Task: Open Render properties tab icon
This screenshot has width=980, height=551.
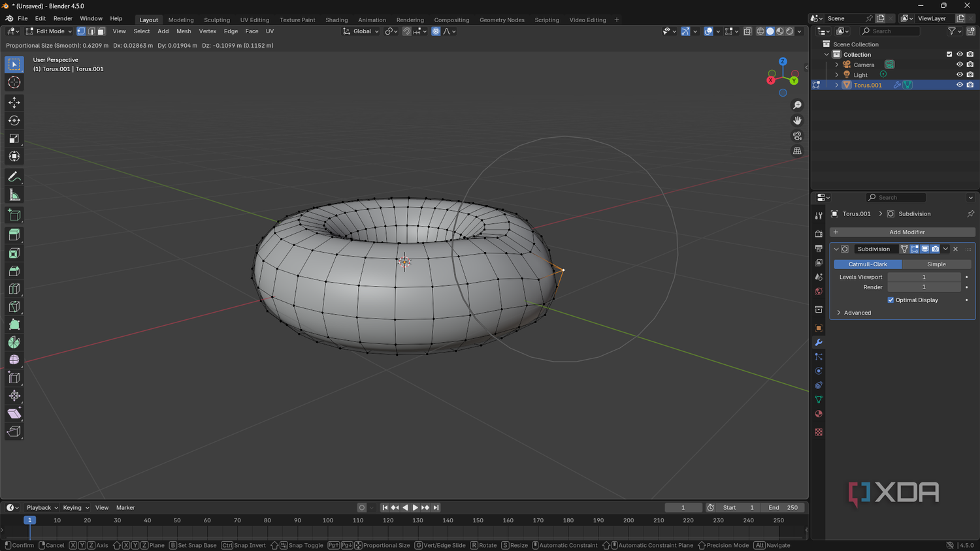Action: pyautogui.click(x=819, y=234)
